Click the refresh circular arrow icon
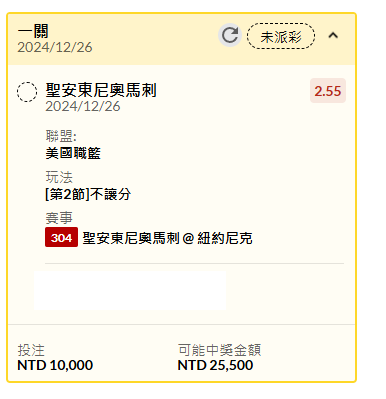386x399 pixels. (230, 35)
